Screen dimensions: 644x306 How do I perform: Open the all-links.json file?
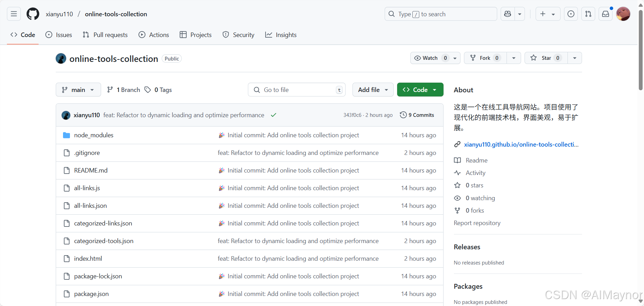pyautogui.click(x=90, y=206)
